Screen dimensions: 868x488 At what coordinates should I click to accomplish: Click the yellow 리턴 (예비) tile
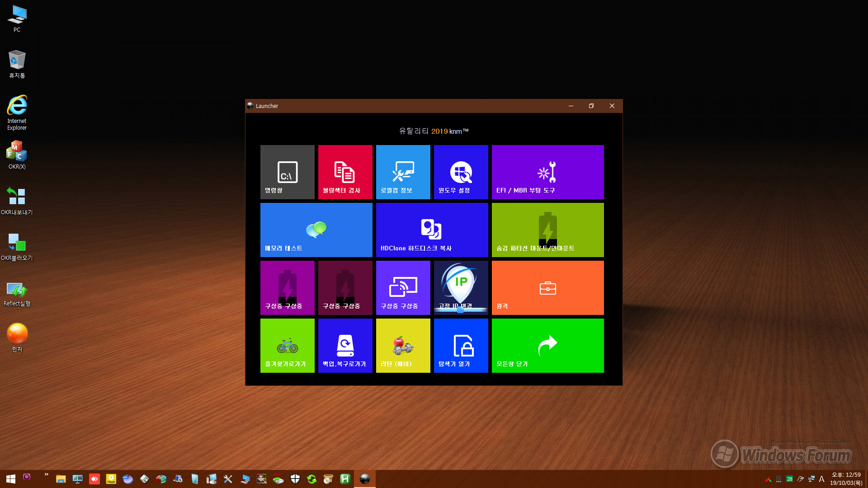tap(403, 346)
